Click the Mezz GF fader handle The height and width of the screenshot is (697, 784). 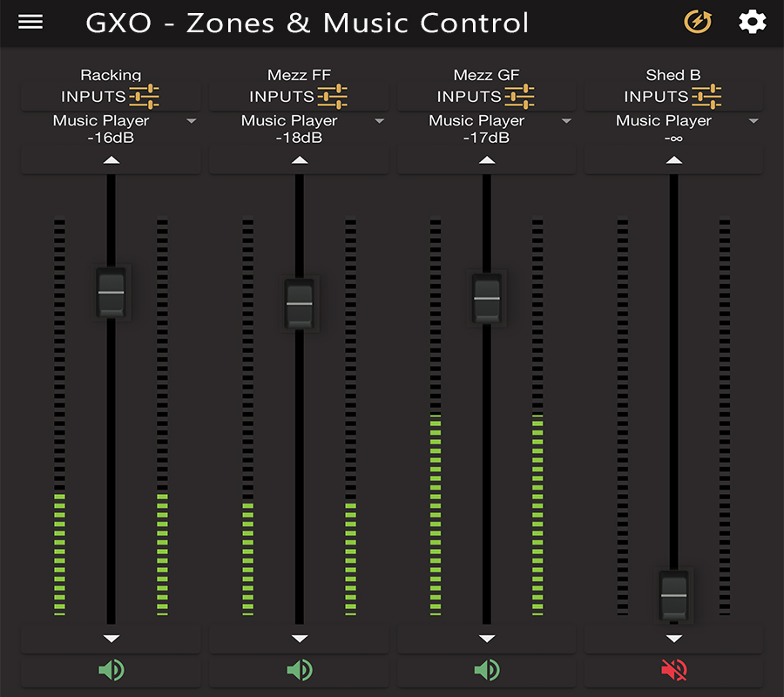point(487,298)
